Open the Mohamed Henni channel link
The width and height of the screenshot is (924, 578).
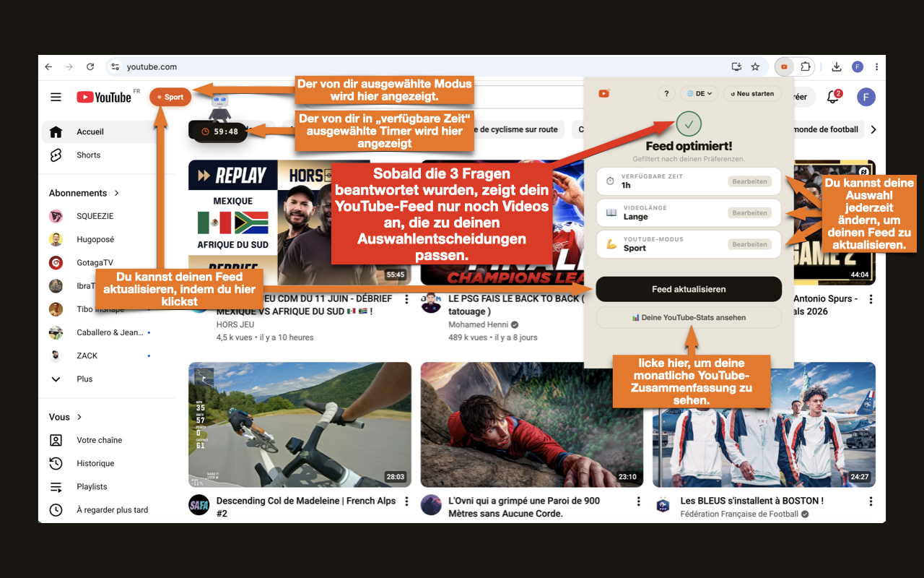coord(477,324)
